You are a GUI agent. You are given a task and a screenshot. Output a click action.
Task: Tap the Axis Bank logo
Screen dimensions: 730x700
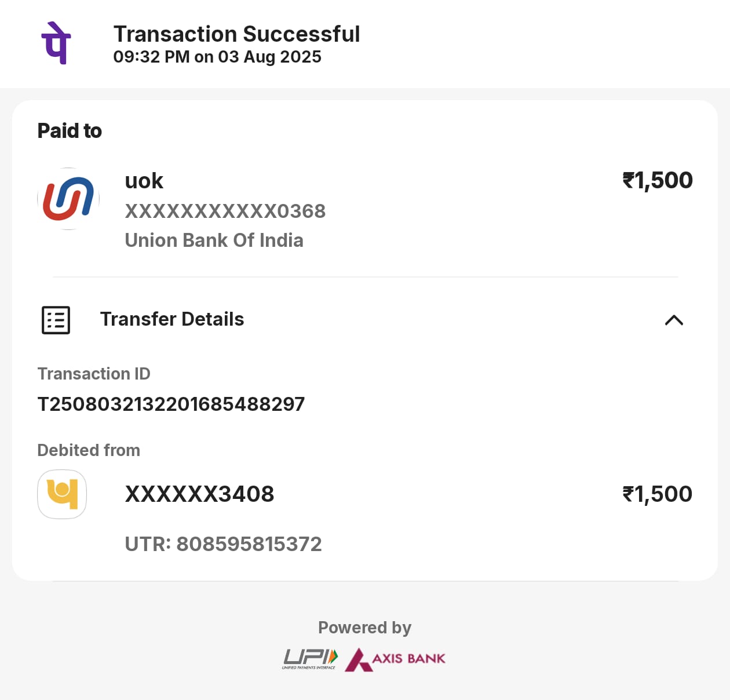coord(396,659)
